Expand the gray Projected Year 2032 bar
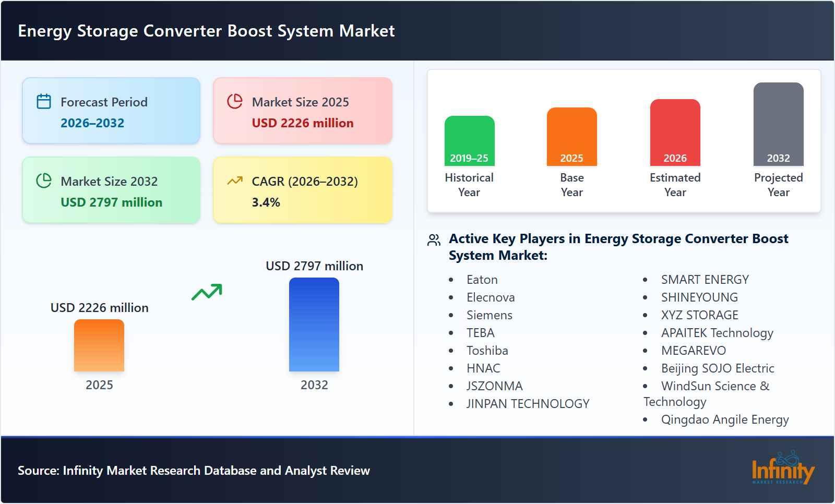 (778, 125)
